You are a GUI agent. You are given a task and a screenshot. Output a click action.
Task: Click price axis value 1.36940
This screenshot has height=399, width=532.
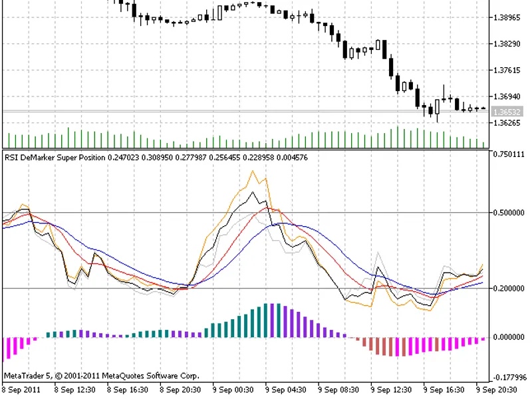[507, 96]
